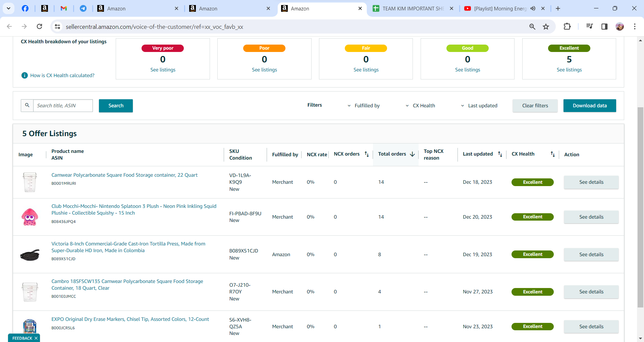The height and width of the screenshot is (342, 644).
Task: Click the Clear filters button
Action: pyautogui.click(x=535, y=106)
